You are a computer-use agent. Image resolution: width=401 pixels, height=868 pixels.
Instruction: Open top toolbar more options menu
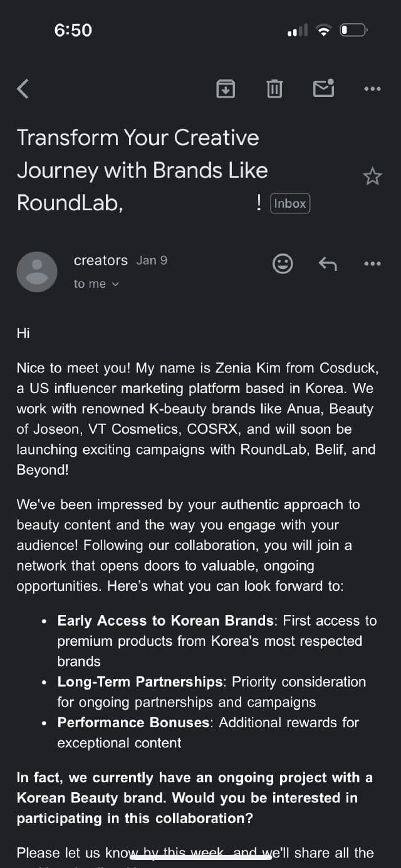pos(372,89)
